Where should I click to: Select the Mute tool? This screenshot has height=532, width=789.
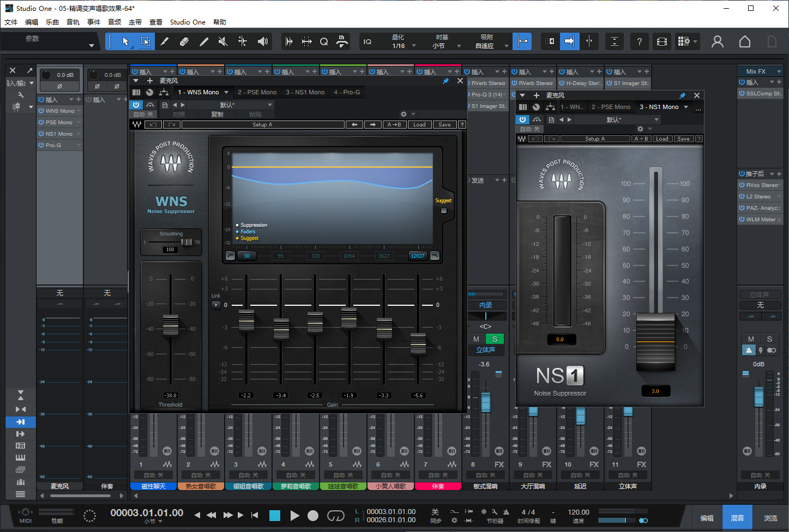coord(223,41)
